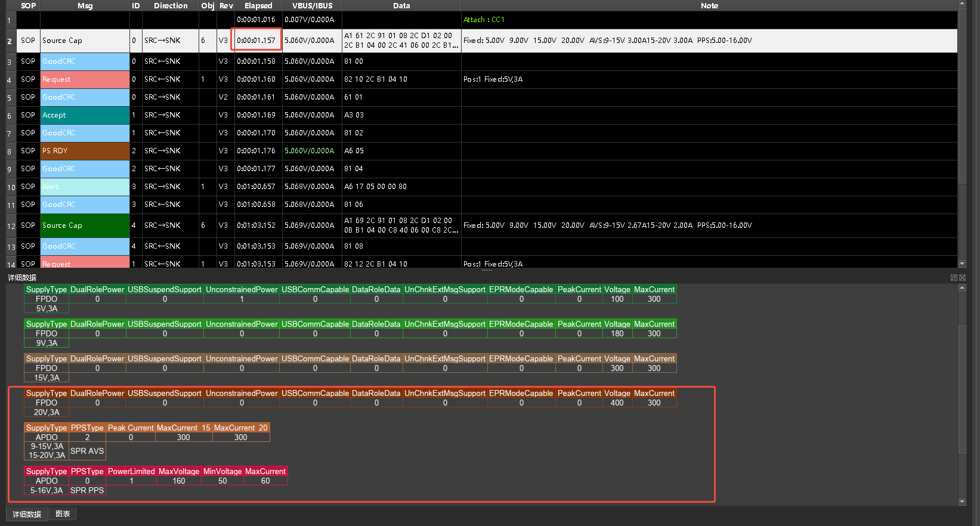The image size is (980, 526).
Task: Click the Voltage value 400 in 20V PDO
Action: 617,403
